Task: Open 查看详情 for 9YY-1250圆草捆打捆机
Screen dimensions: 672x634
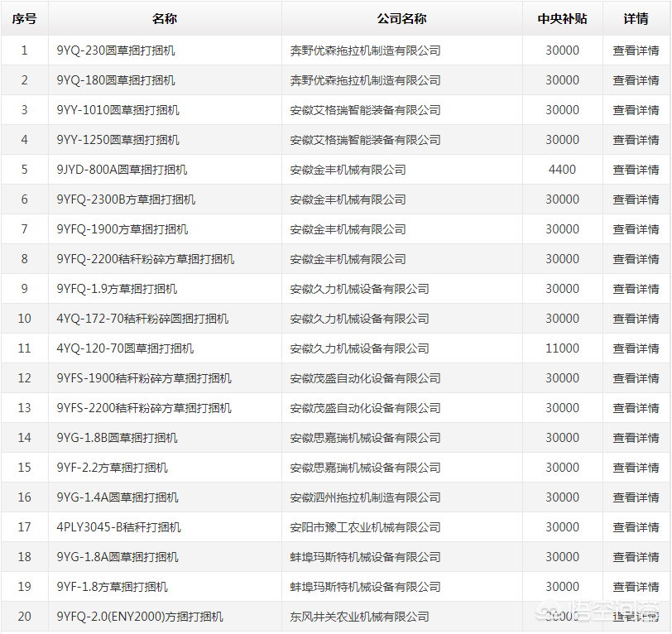Action: pos(636,140)
